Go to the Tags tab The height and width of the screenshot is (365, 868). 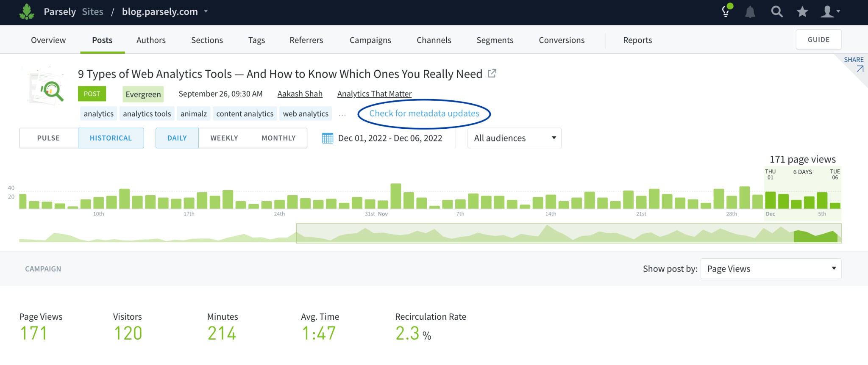pos(256,40)
